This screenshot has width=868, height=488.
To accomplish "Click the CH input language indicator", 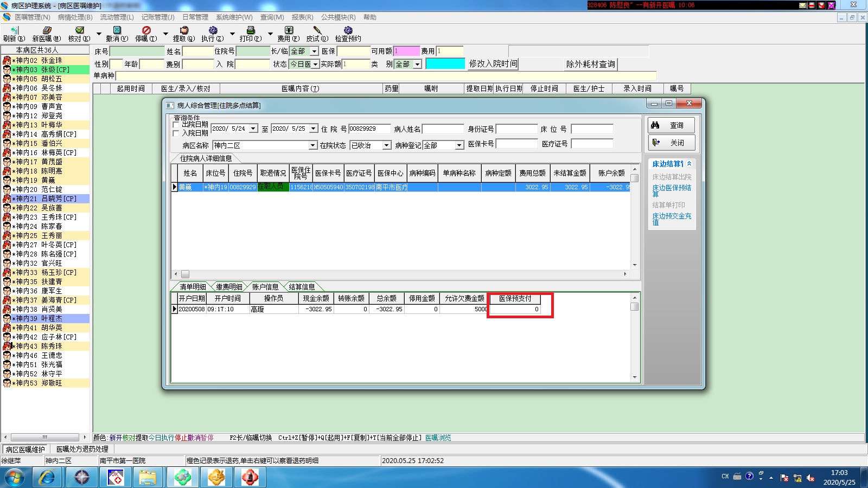I will [x=725, y=477].
